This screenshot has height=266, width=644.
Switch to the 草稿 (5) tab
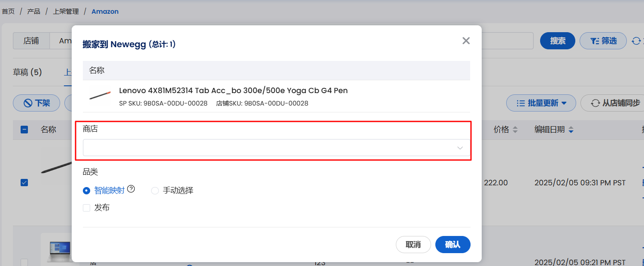coord(27,72)
